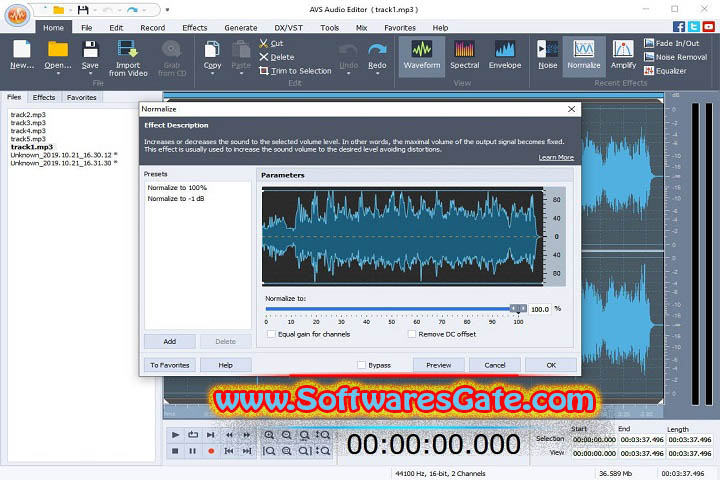720x480 pixels.
Task: Click the Open folder icon in ribbon
Action: [58, 49]
